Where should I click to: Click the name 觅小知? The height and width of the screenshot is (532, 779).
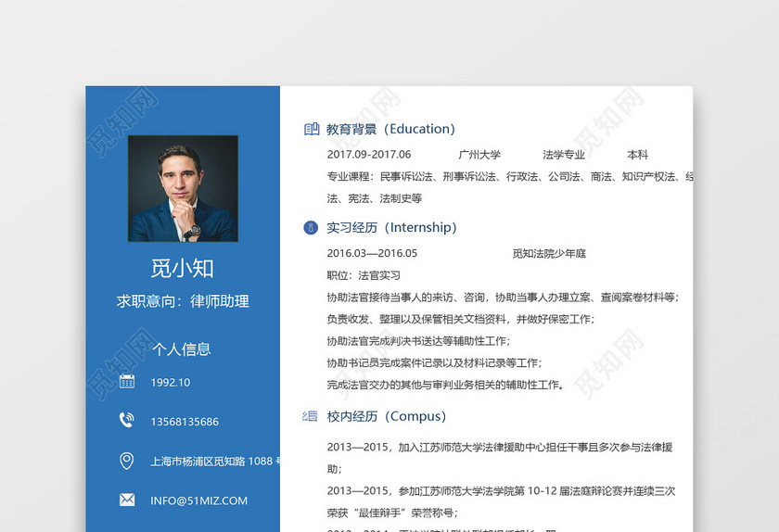(183, 269)
